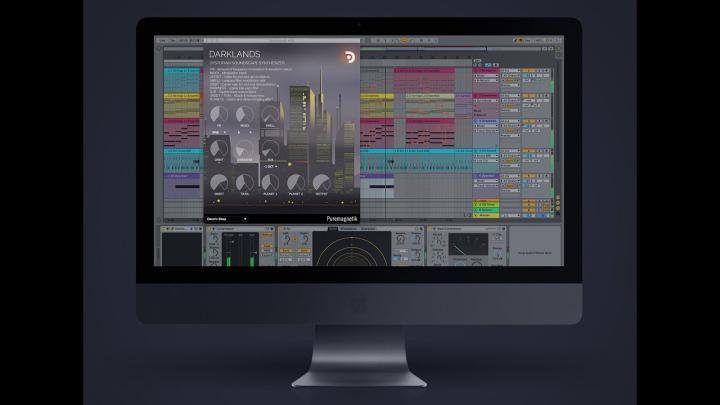The width and height of the screenshot is (720, 405).
Task: Open the Darklands preset dropdown at bottom
Action: coord(227,219)
